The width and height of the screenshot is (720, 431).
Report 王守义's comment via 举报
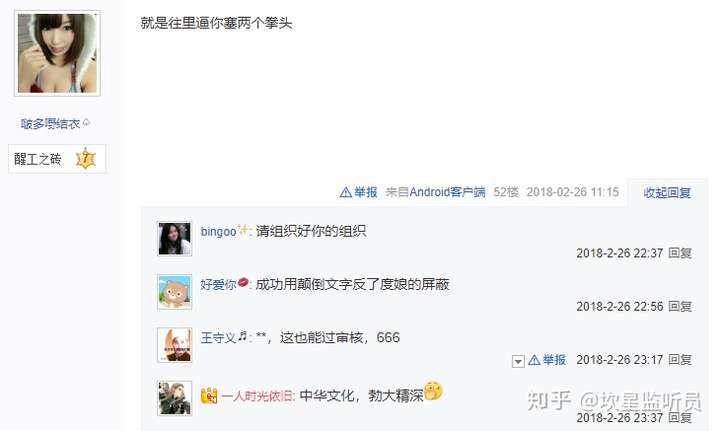click(x=547, y=360)
